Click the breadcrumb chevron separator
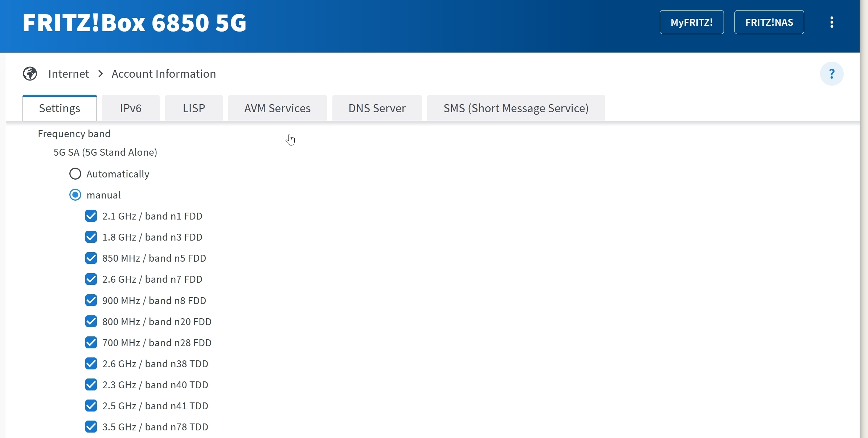The image size is (868, 438). point(101,74)
